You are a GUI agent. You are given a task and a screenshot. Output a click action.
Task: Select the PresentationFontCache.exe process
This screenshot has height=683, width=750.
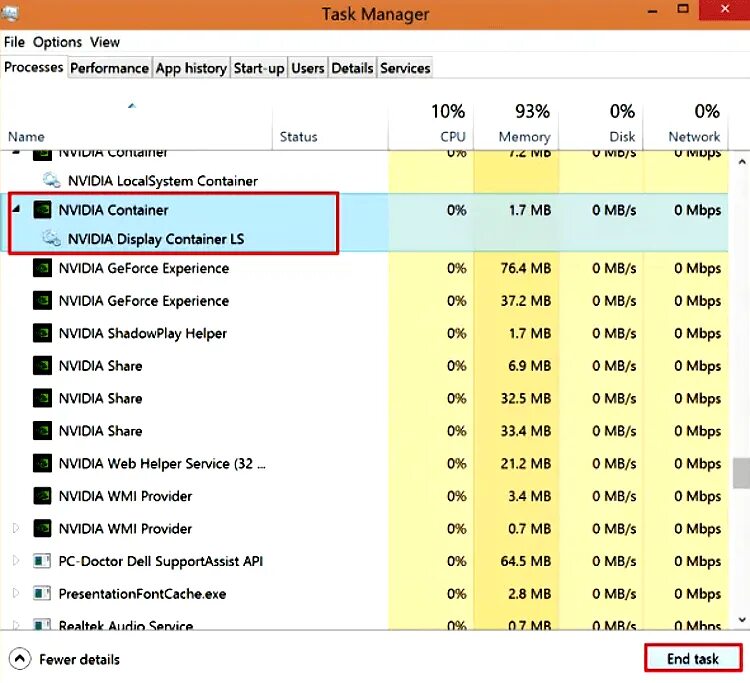coord(364,594)
